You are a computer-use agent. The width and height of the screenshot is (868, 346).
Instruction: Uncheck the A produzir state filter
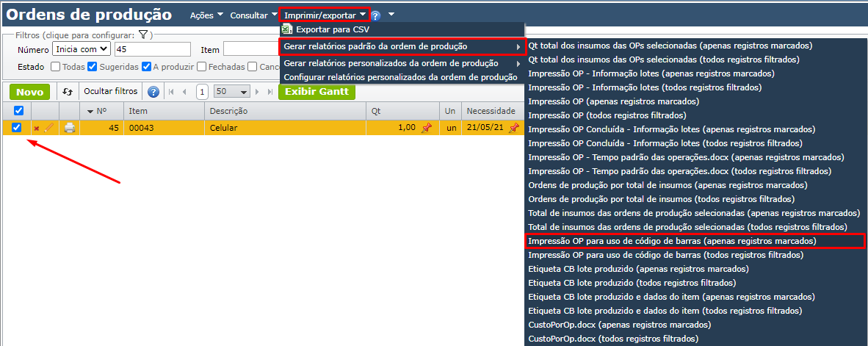point(146,67)
